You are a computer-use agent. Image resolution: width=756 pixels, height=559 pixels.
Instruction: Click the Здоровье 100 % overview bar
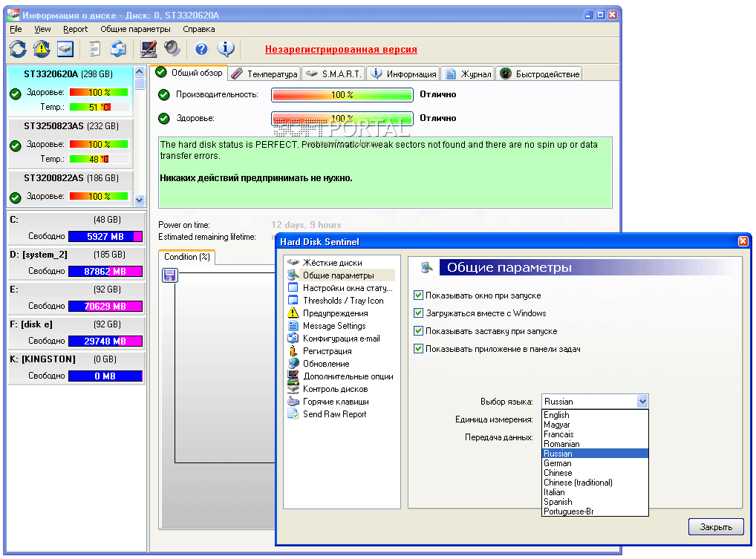[x=342, y=119]
